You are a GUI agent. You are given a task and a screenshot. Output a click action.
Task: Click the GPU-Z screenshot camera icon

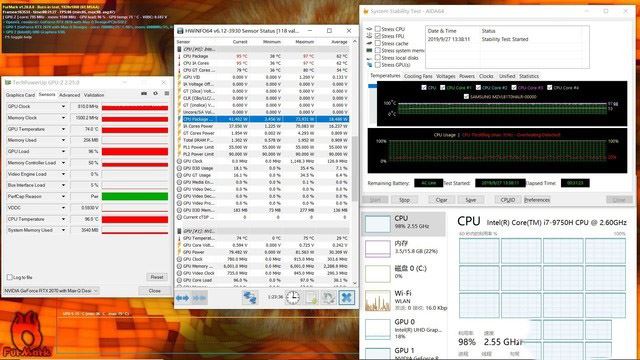pyautogui.click(x=144, y=93)
